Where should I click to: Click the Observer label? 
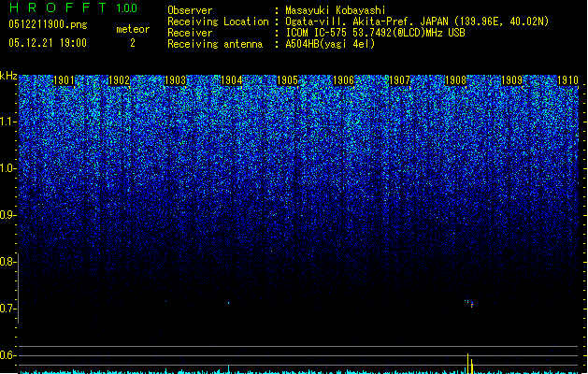(x=190, y=10)
